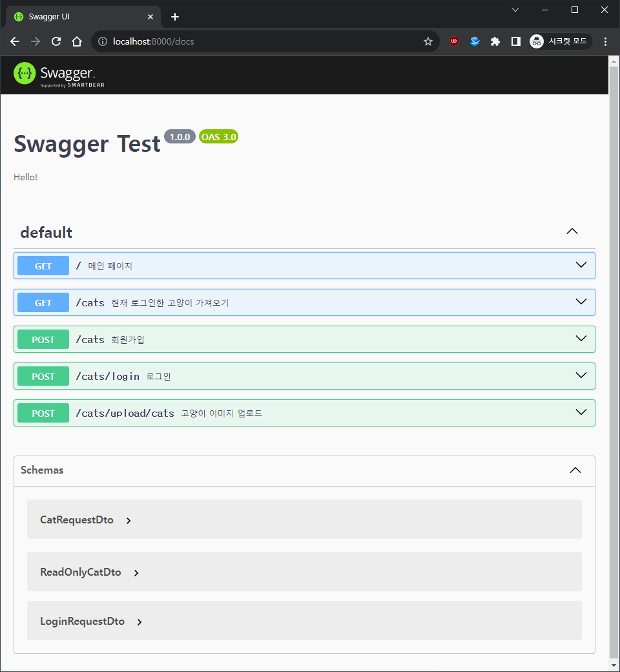Click the OAS 3.0 badge
Viewport: 620px width, 672px height.
pos(218,137)
